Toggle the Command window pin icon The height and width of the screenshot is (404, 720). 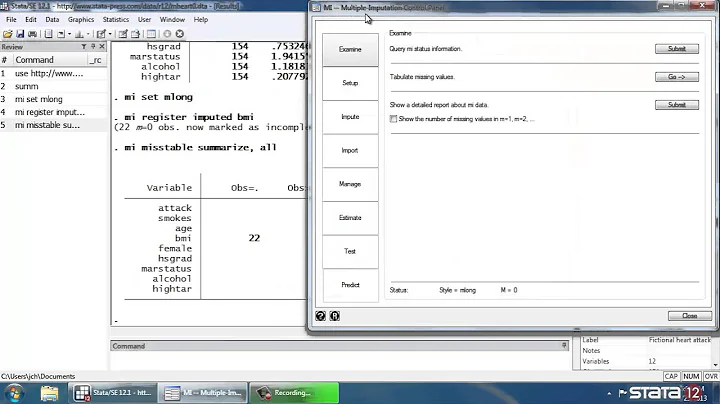point(564,345)
